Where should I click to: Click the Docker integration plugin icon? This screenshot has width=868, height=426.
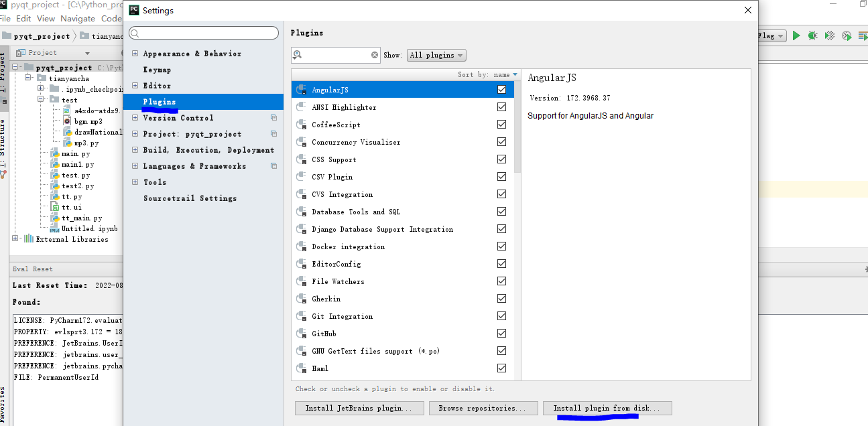coord(302,246)
